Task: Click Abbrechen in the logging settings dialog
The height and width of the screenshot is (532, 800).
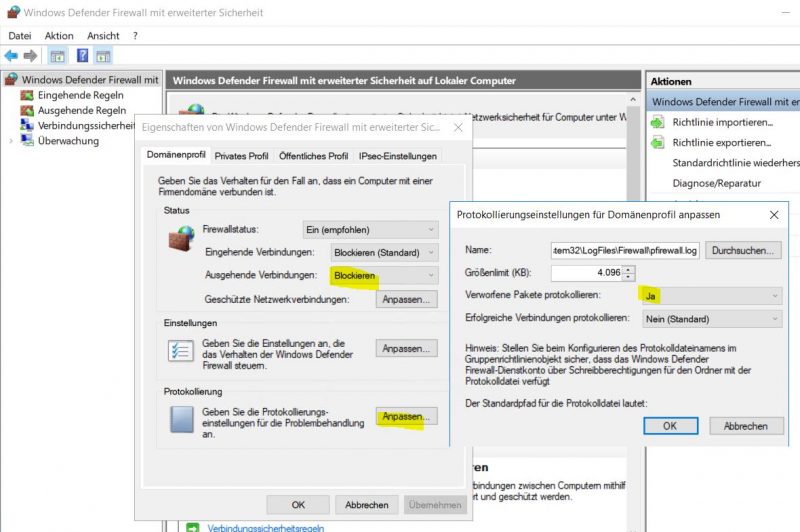Action: [x=745, y=426]
